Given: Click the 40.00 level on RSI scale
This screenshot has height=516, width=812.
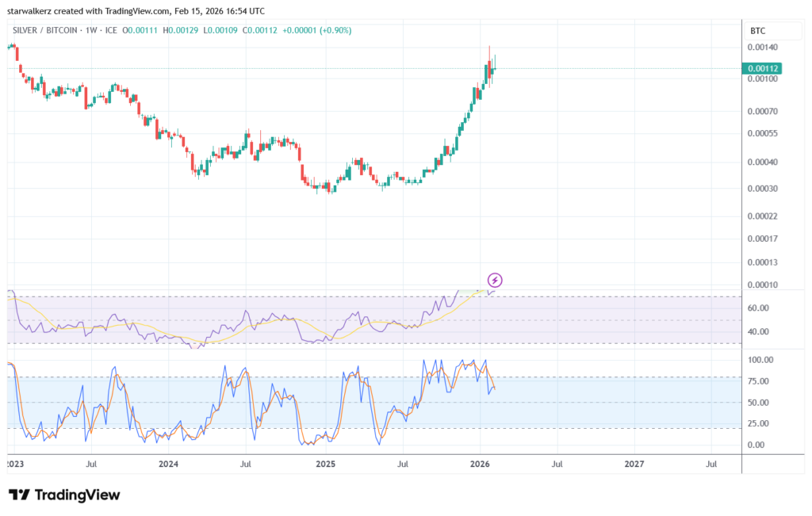Looking at the screenshot, I should pos(759,332).
